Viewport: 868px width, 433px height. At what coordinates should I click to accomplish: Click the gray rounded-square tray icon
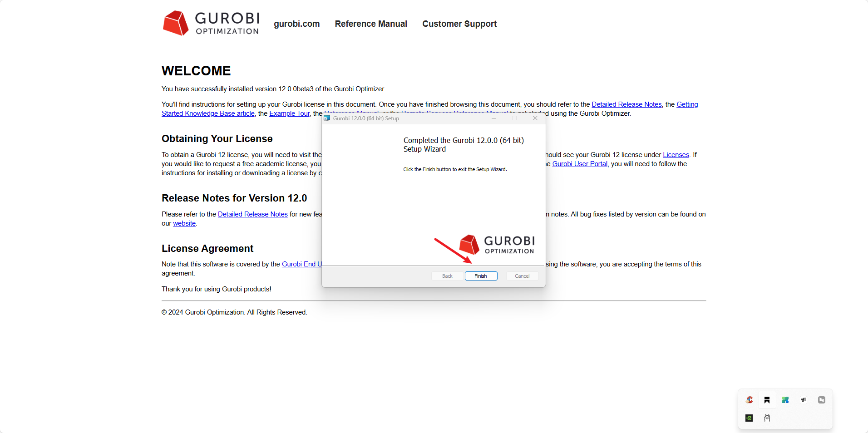822,400
